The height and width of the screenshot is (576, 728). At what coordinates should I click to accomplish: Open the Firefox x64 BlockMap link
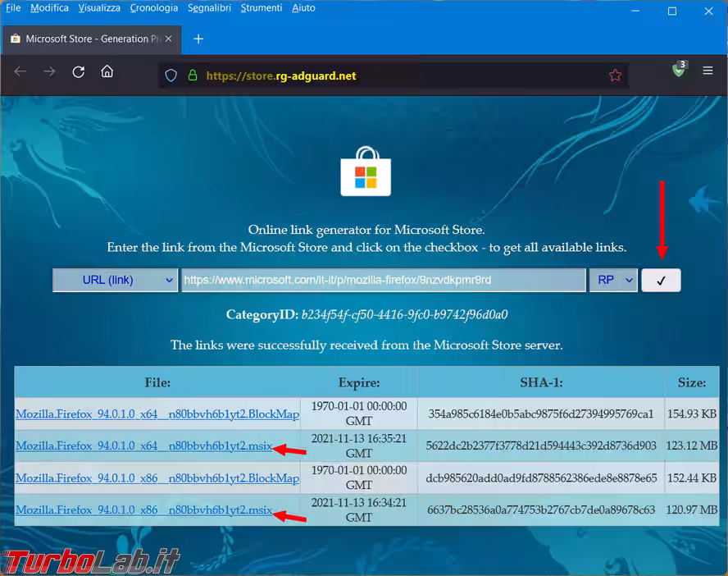(x=157, y=414)
